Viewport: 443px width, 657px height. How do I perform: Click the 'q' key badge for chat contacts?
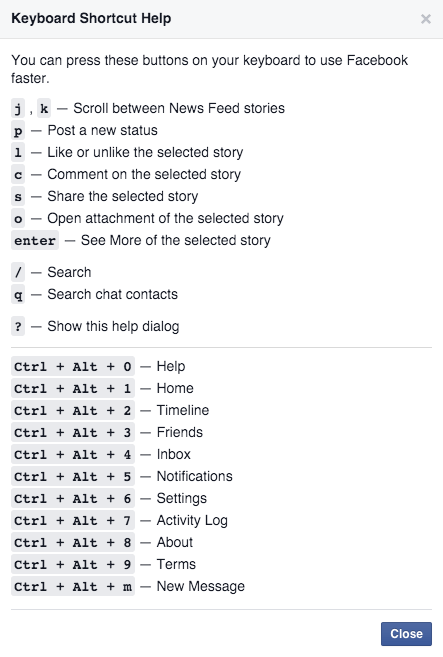point(18,295)
